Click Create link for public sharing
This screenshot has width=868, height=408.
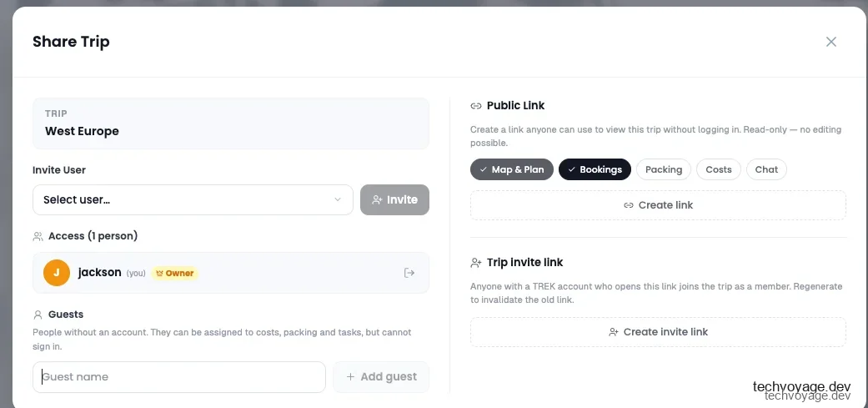(x=658, y=205)
